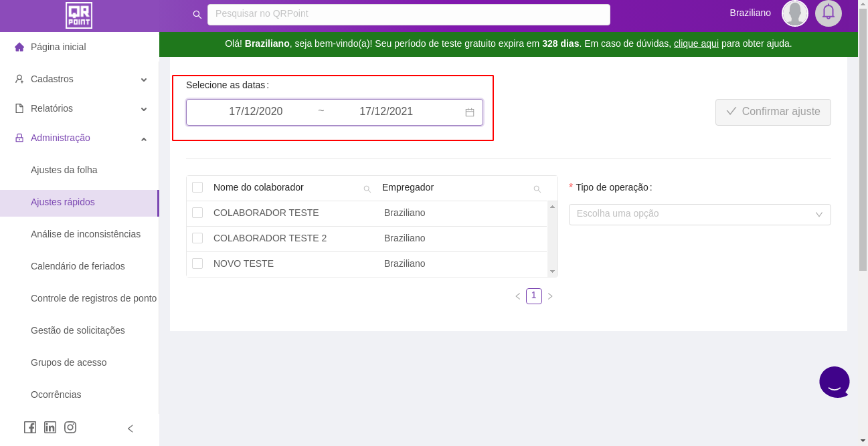
Task: Open the Tipo de operação dropdown
Action: 699,215
